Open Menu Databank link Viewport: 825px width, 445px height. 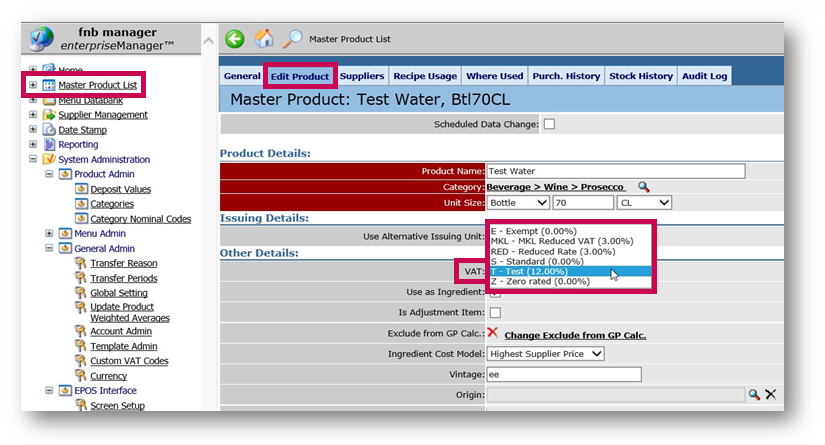[x=90, y=100]
